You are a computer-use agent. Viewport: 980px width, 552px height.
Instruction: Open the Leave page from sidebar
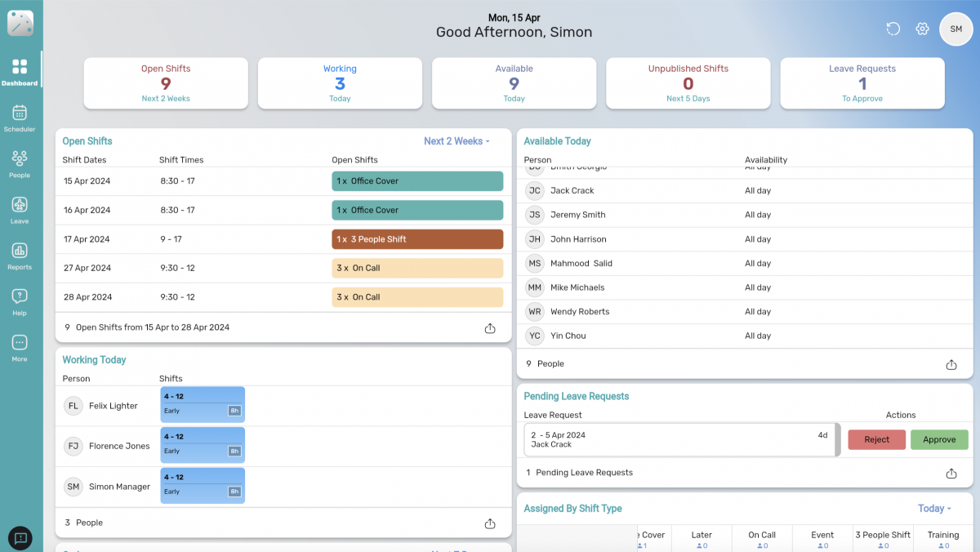(x=20, y=205)
